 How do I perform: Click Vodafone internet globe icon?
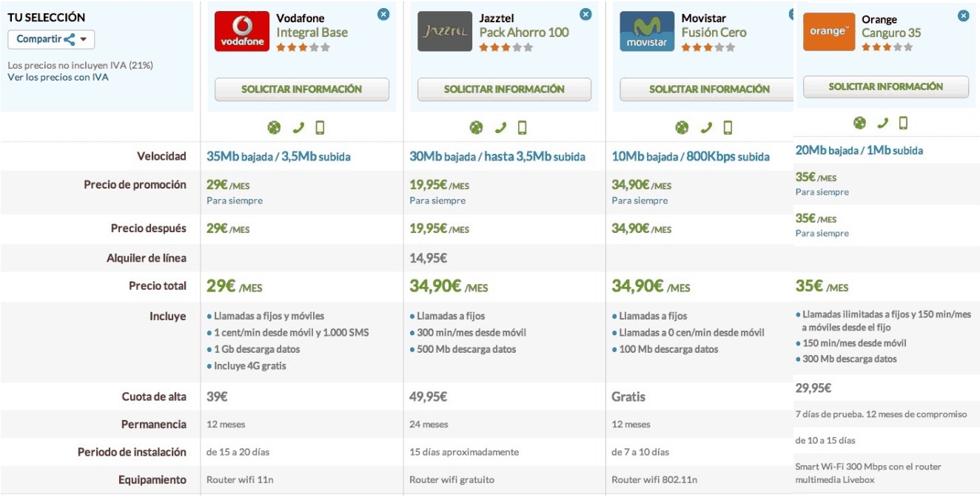tap(274, 128)
